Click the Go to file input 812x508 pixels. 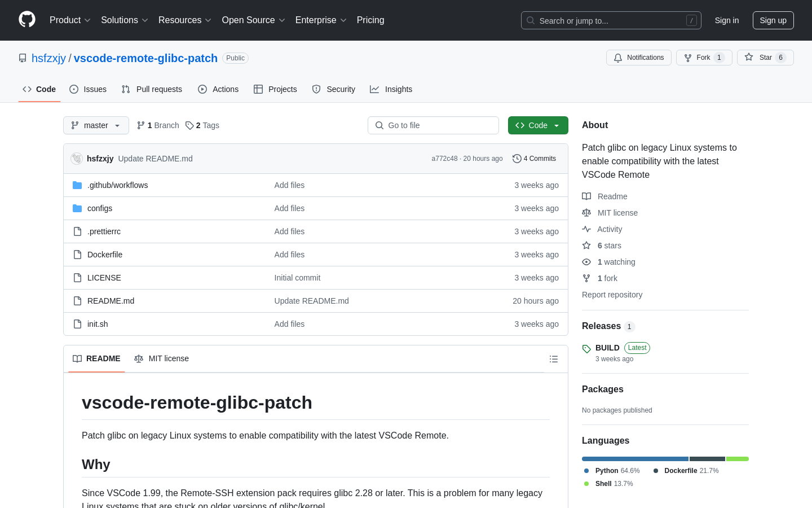click(433, 125)
